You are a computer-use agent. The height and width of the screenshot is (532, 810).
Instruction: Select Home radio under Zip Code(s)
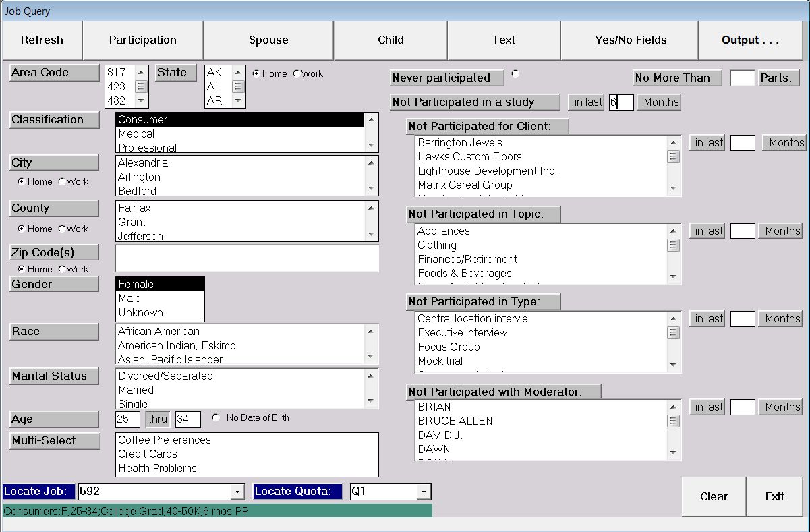pos(22,269)
